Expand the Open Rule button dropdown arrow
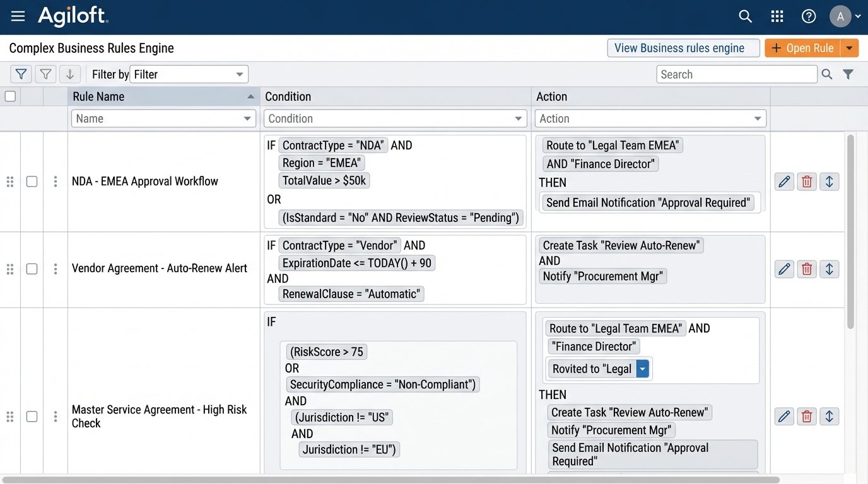This screenshot has width=868, height=484. pos(850,47)
